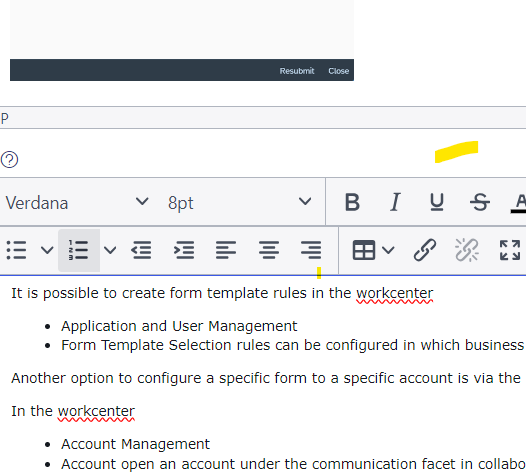The height and width of the screenshot is (476, 526).
Task: Click the bulleted list icon
Action: (x=16, y=250)
